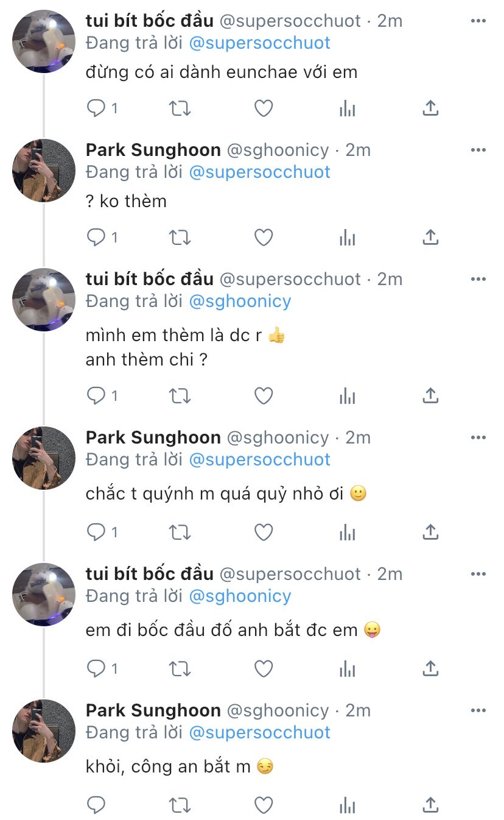Retweet the '? ko thèm' tweet
Viewport: 504px width, 820px height.
click(180, 238)
